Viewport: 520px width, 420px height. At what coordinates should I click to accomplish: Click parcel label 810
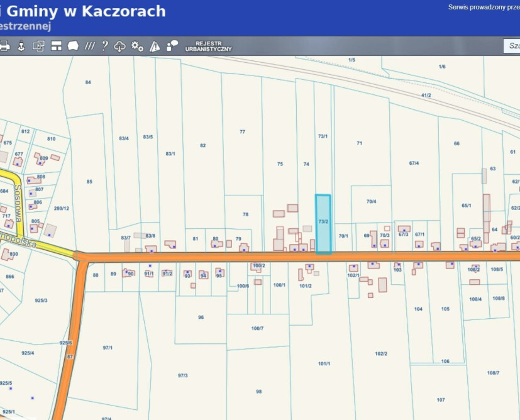click(52, 138)
